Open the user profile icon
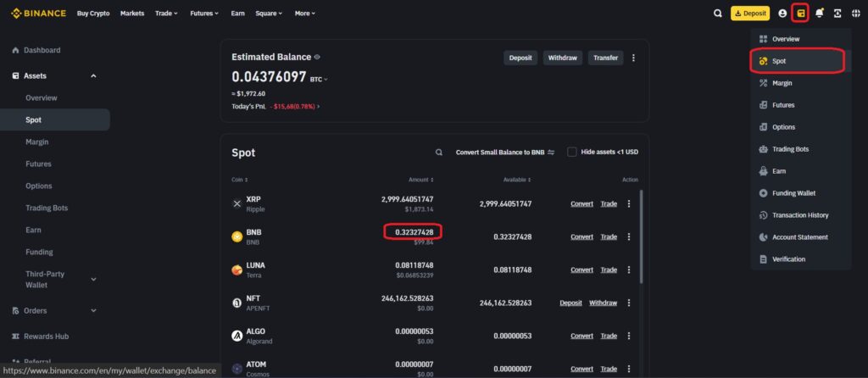The image size is (868, 378). click(782, 14)
